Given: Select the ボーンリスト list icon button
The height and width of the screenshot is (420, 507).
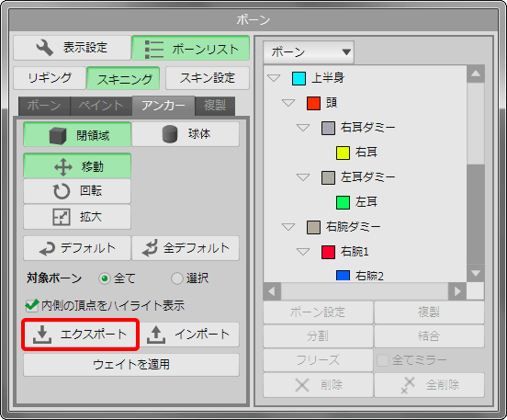Looking at the screenshot, I should point(191,48).
